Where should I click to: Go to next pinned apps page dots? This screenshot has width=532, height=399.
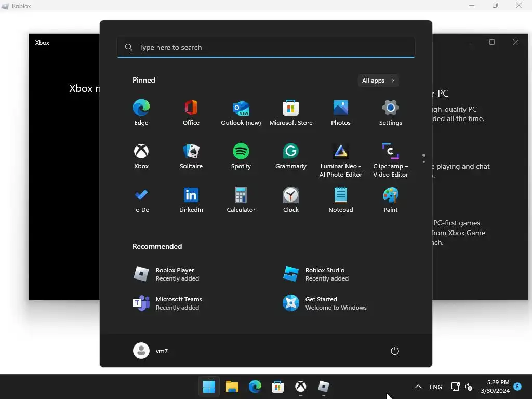(424, 158)
